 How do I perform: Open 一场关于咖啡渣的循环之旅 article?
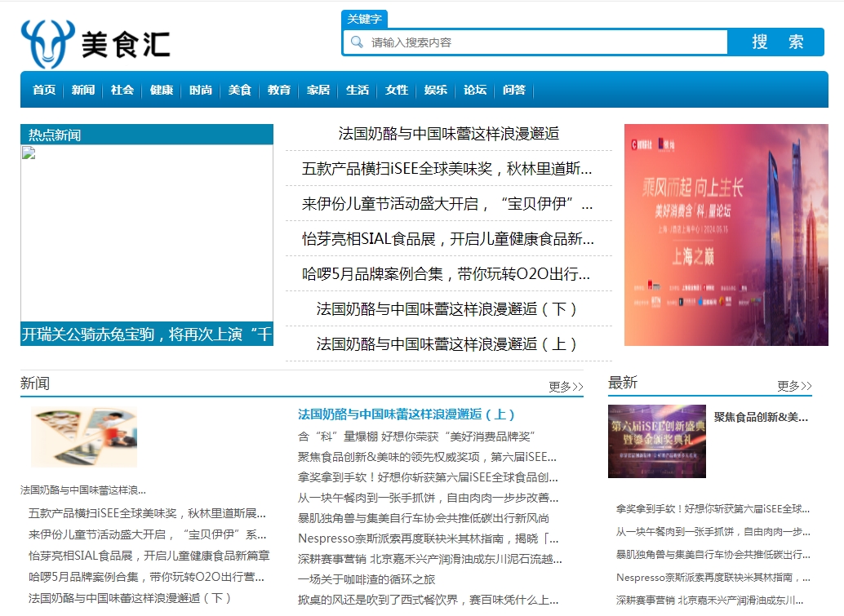[366, 579]
